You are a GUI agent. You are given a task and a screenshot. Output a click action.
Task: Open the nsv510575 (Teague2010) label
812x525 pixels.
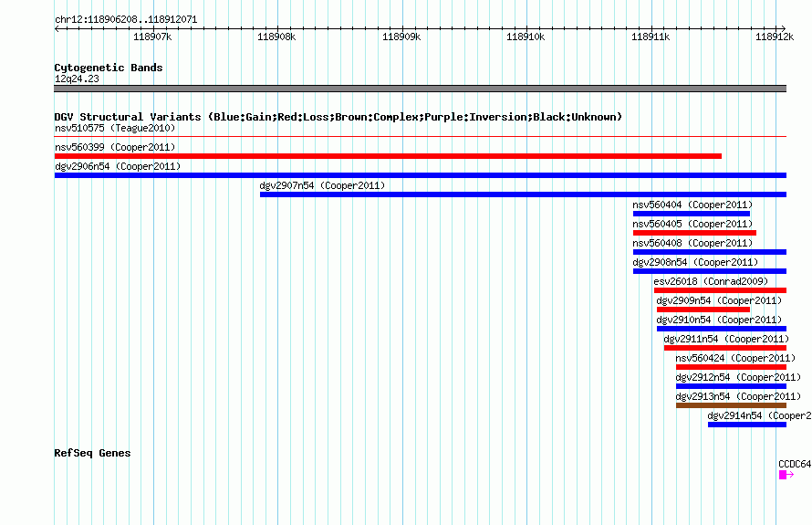(x=115, y=128)
